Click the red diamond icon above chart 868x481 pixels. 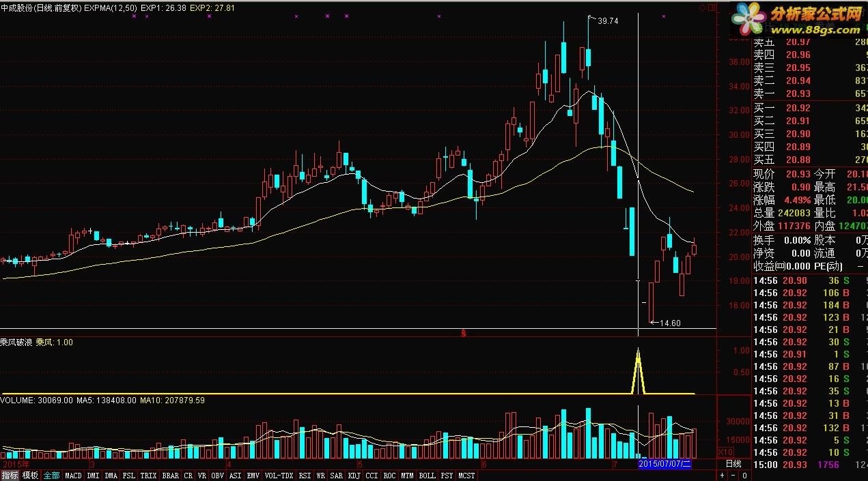tap(702, 8)
